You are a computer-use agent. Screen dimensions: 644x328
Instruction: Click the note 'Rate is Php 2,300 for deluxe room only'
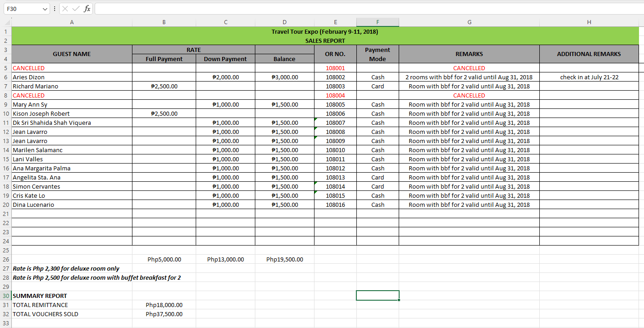click(x=66, y=268)
